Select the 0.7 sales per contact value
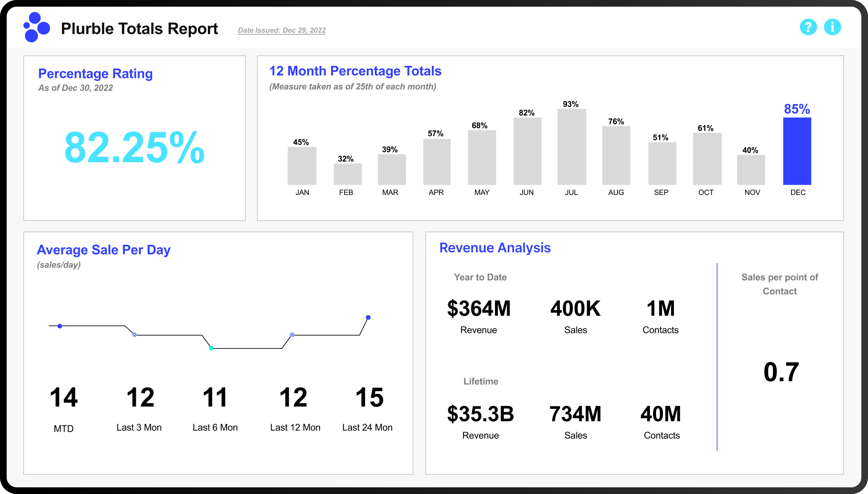 click(x=781, y=372)
